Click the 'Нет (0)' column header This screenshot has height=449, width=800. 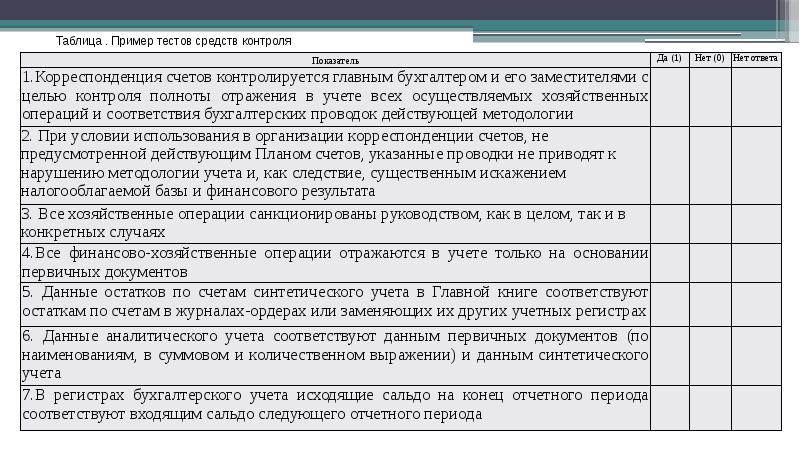[710, 59]
